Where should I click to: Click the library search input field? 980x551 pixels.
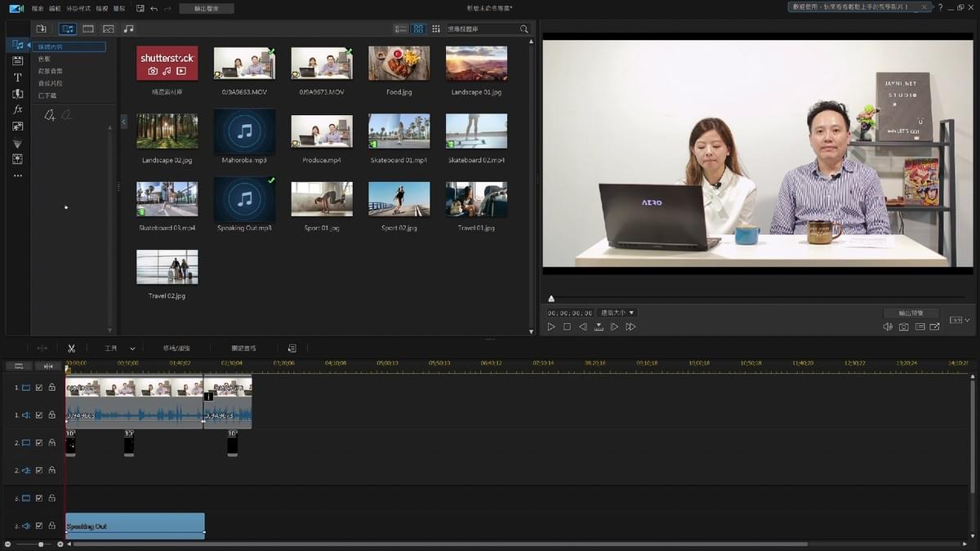click(482, 29)
